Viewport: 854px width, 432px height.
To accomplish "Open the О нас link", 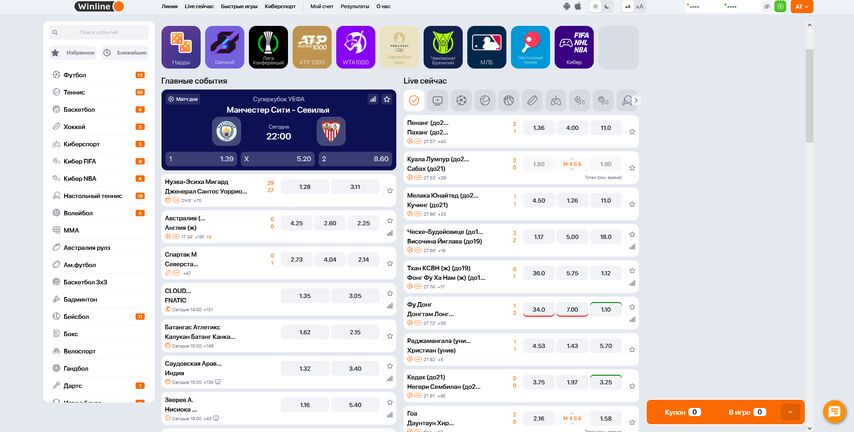I will 383,7.
